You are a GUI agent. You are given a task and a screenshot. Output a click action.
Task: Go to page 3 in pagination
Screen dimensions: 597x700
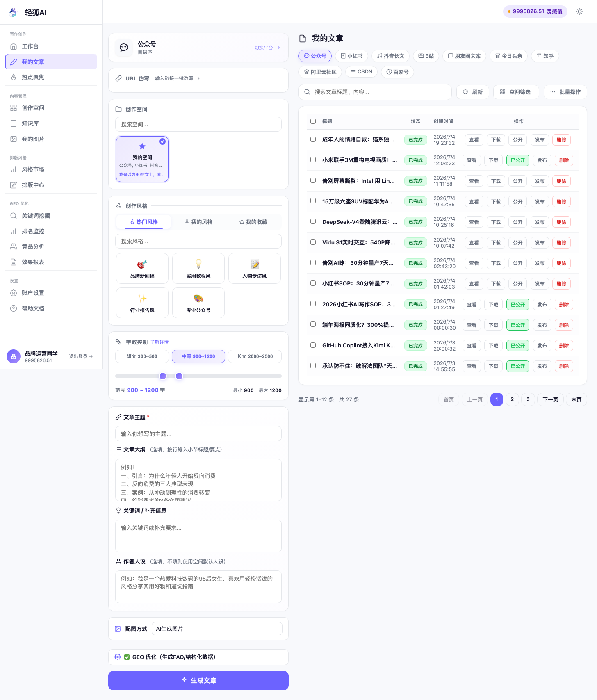528,399
